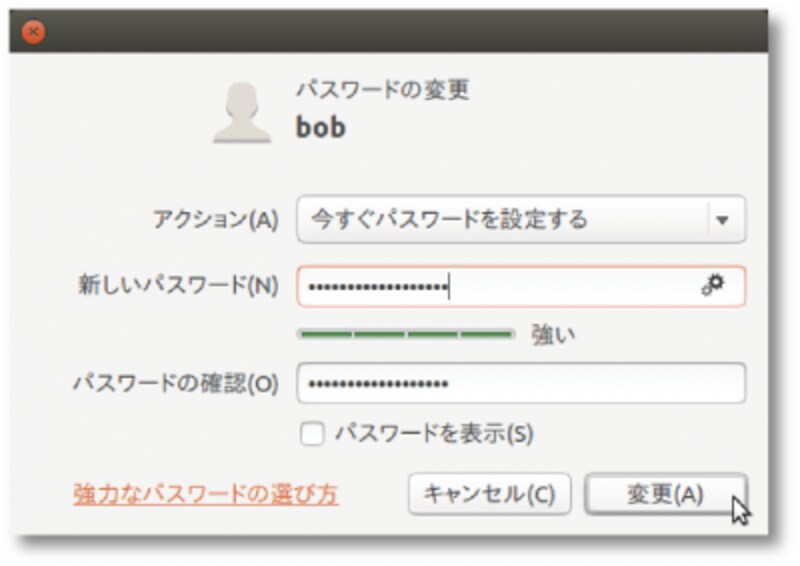
Task: Open the 強力なパスワードの選び方 link
Action: point(206,494)
